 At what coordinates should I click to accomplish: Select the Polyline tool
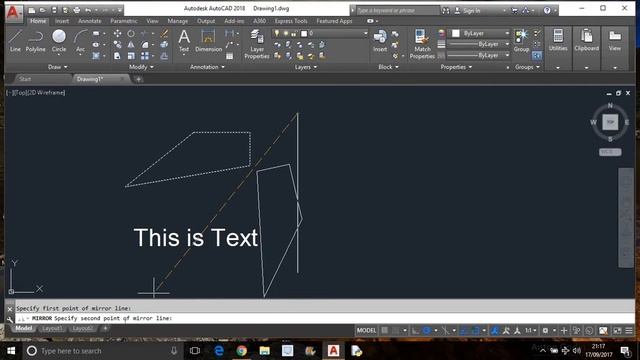pos(36,40)
